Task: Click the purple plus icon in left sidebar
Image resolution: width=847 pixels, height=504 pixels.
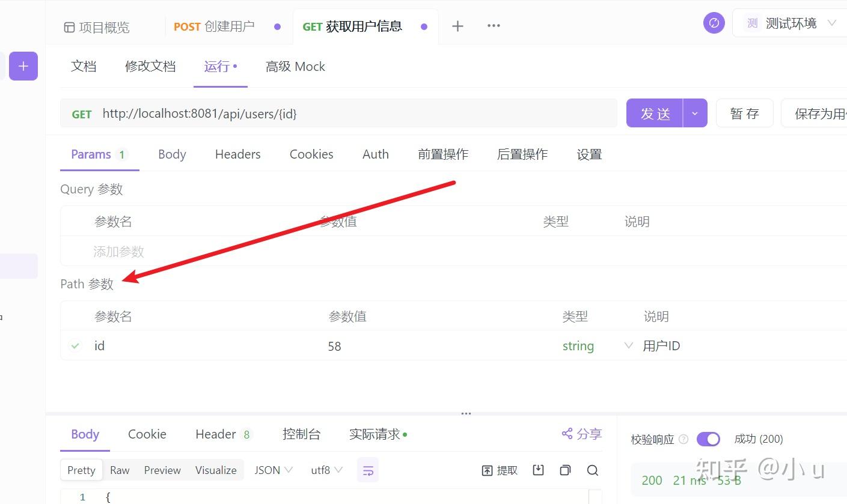Action: pyautogui.click(x=23, y=66)
